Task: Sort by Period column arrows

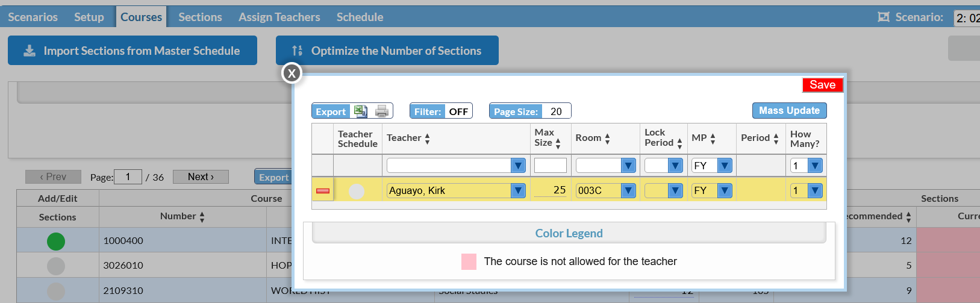Action: click(x=776, y=139)
